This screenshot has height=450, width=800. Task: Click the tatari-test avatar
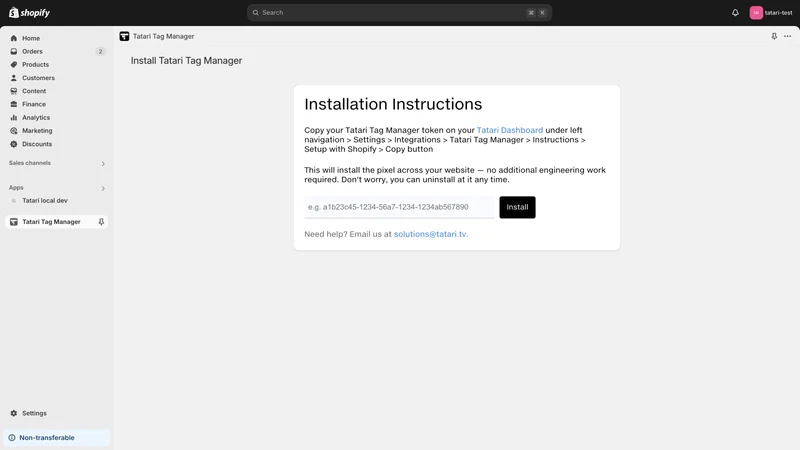tap(756, 13)
